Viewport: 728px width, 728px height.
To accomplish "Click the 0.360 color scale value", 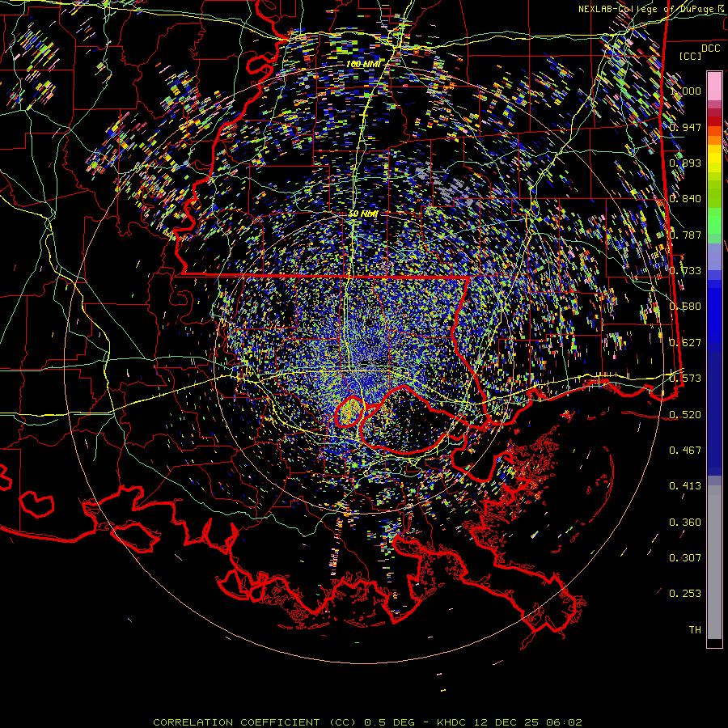I will pyautogui.click(x=685, y=523).
